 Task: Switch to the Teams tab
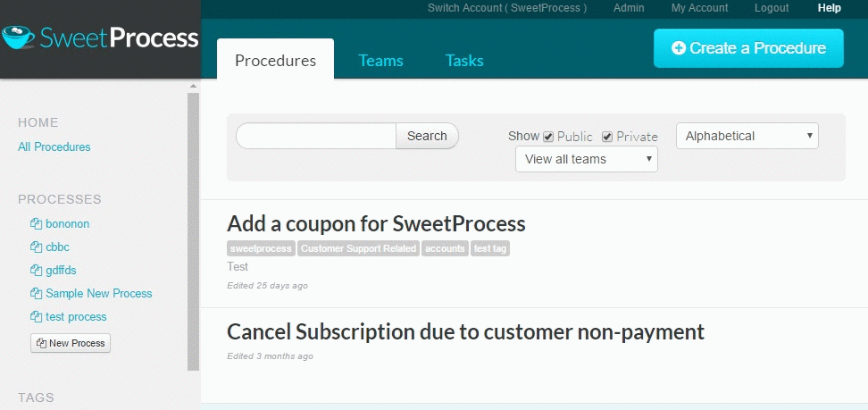pos(380,61)
